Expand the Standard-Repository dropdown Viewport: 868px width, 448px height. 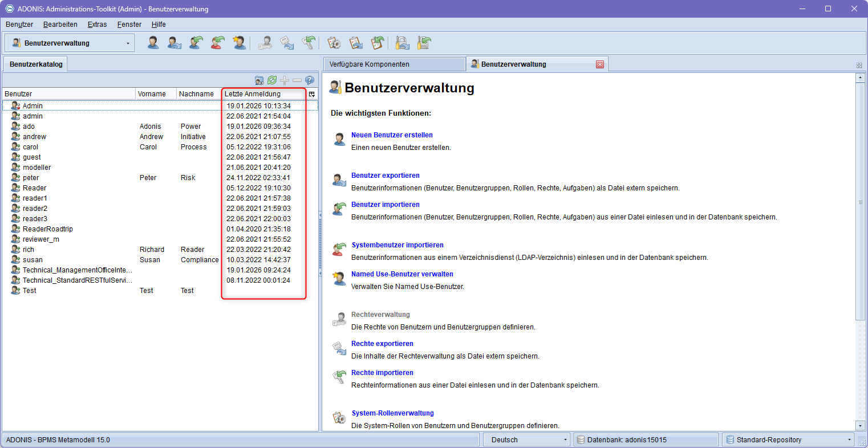click(849, 440)
